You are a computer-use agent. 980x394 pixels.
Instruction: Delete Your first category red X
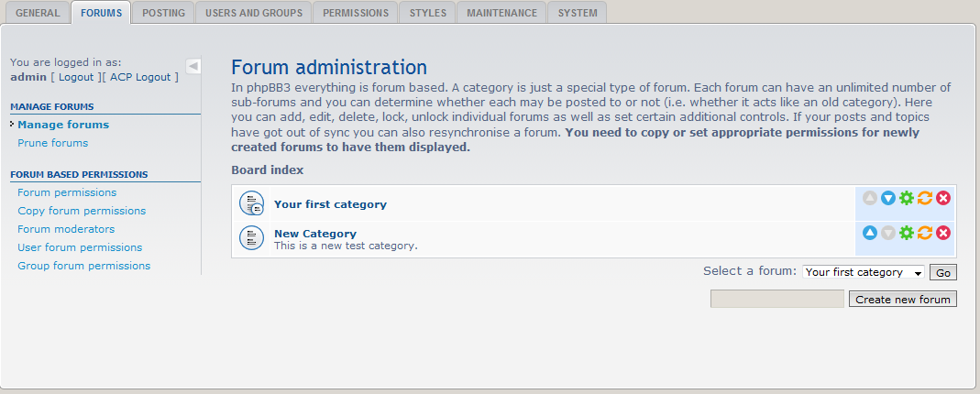click(943, 199)
